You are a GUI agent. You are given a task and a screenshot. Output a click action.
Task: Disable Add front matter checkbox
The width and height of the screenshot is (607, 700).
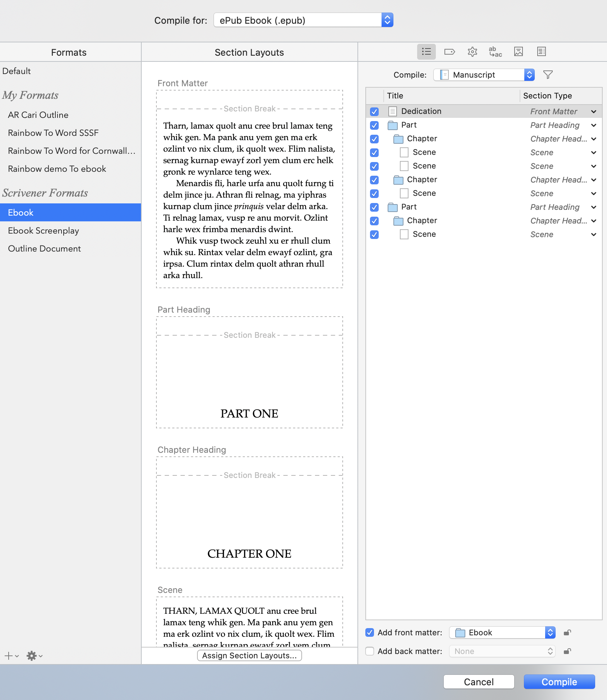[370, 632]
